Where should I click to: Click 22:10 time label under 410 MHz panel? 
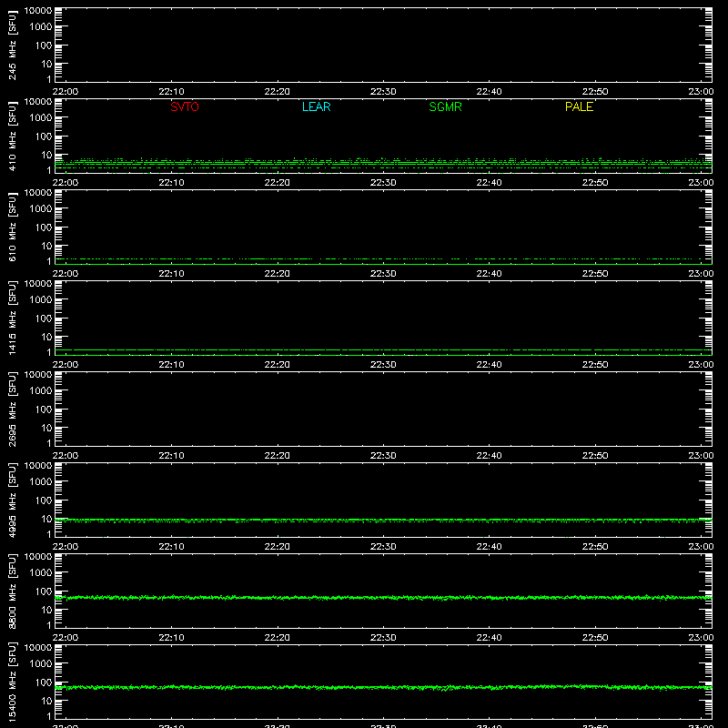coord(171,183)
